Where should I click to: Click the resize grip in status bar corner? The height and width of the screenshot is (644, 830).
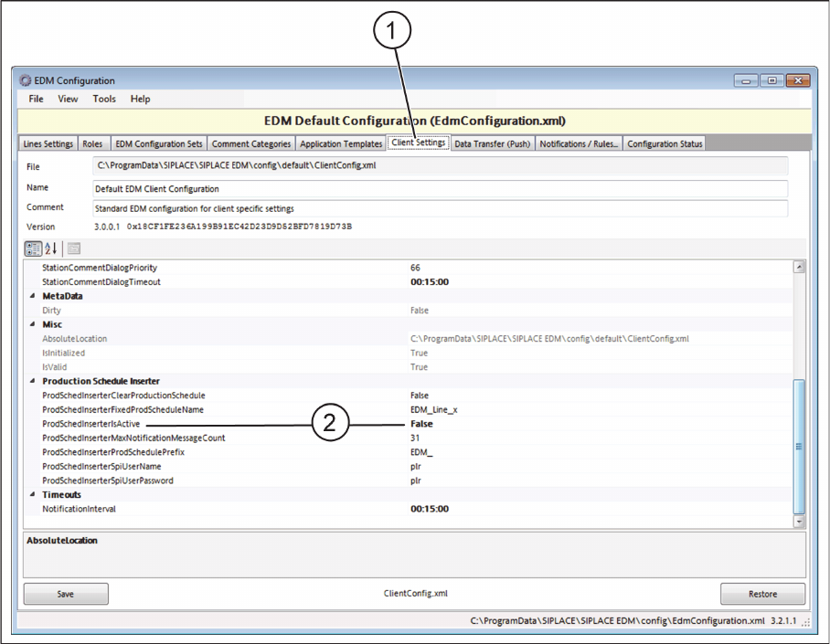[x=804, y=620]
